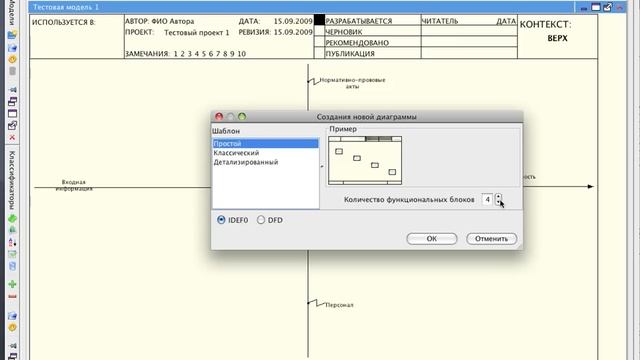Pin the Модели panel with pushpin icon
The image size is (640, 360).
tap(13, 89)
